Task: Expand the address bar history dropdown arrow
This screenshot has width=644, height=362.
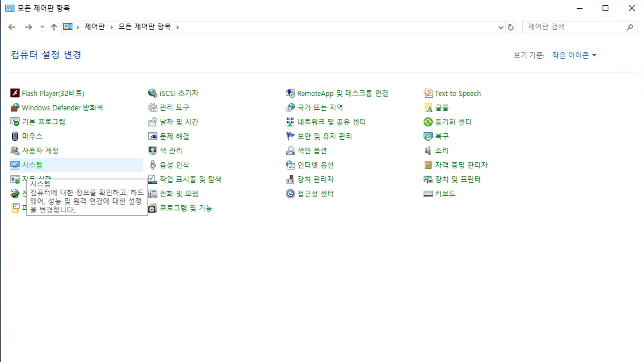Action: click(501, 27)
